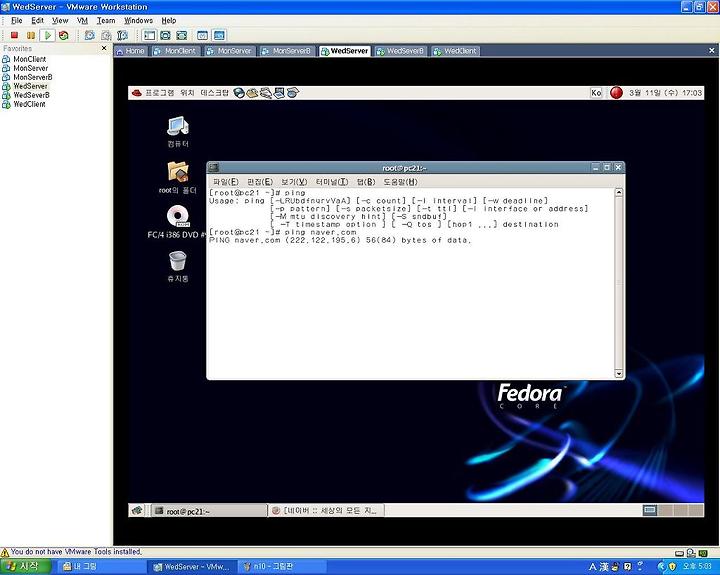Switch to the MonServerB tab
This screenshot has height=575, width=720.
coord(286,51)
